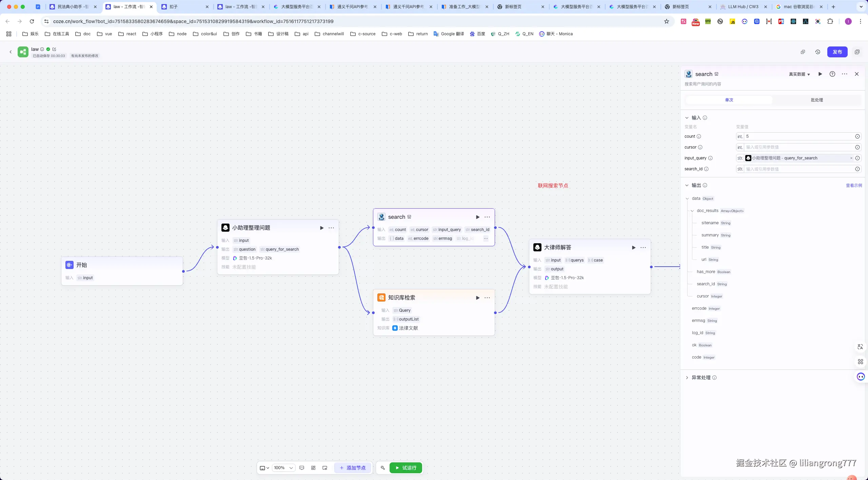Remove the query_for_search reference from input_query
The height and width of the screenshot is (480, 868).
click(851, 158)
